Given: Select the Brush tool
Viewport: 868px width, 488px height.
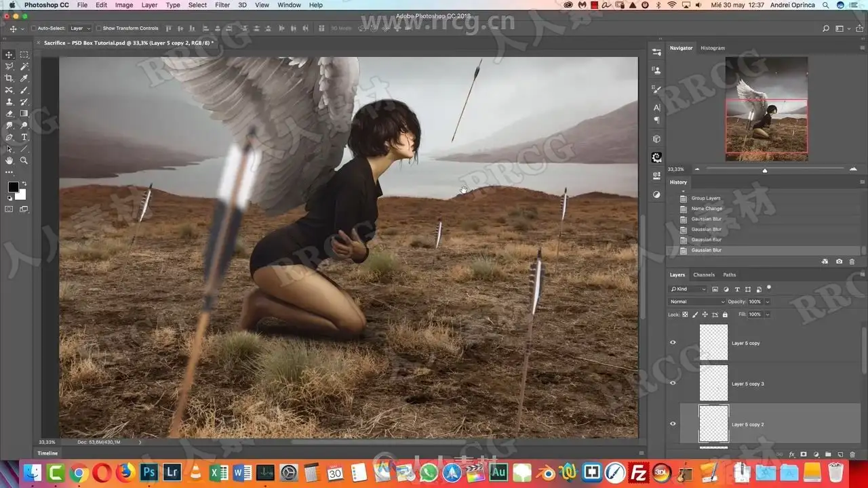Looking at the screenshot, I should point(24,90).
